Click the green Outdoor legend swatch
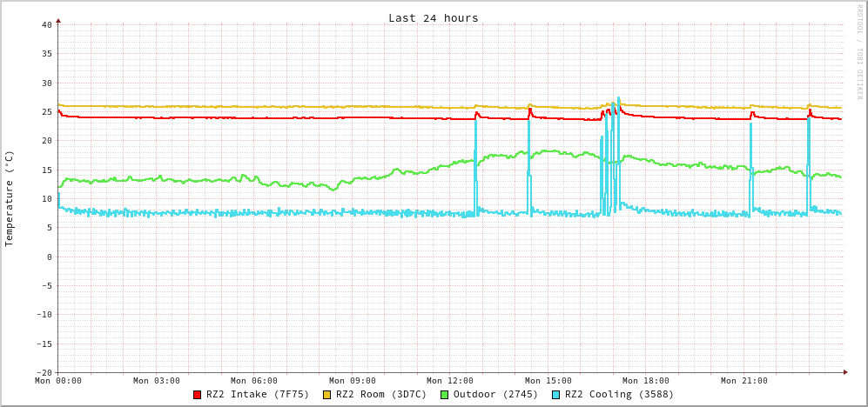The width and height of the screenshot is (868, 407). pos(445,395)
